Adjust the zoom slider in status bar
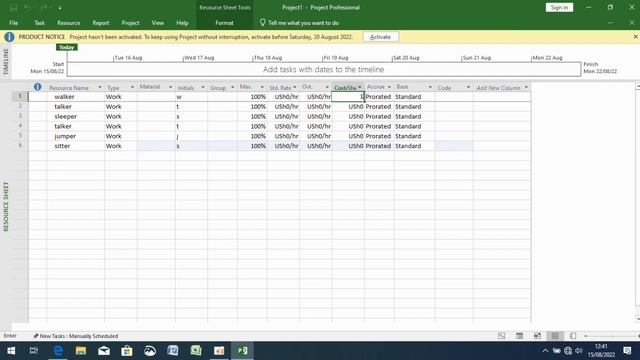The image size is (640, 360). pyautogui.click(x=612, y=336)
